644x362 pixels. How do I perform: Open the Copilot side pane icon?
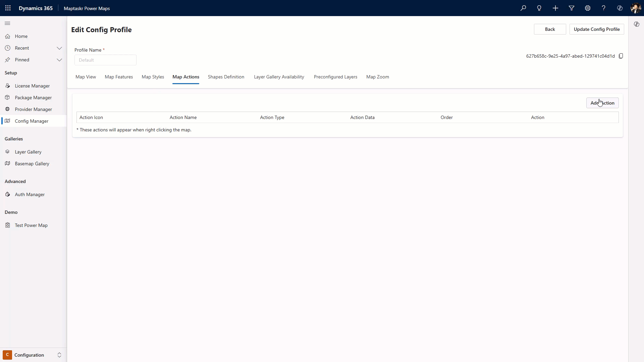[x=636, y=24]
